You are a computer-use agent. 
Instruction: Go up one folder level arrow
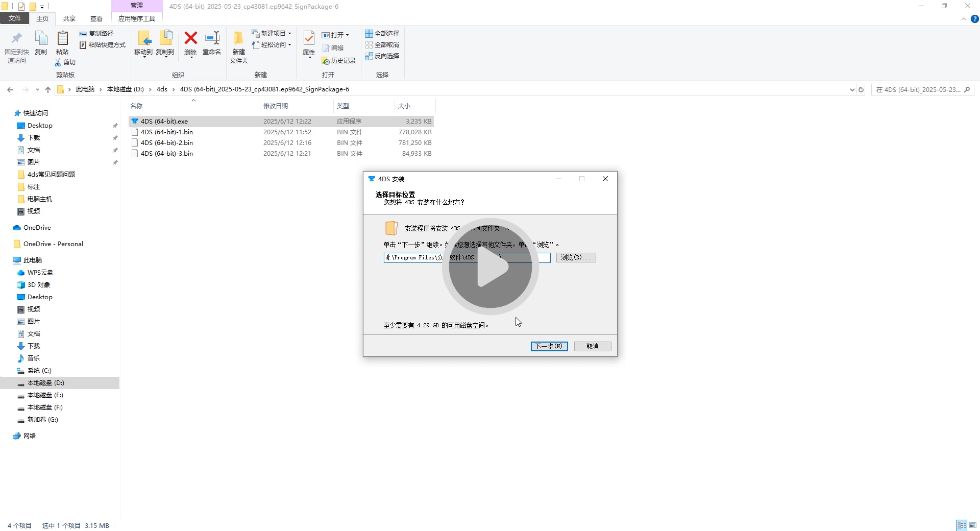coord(48,89)
